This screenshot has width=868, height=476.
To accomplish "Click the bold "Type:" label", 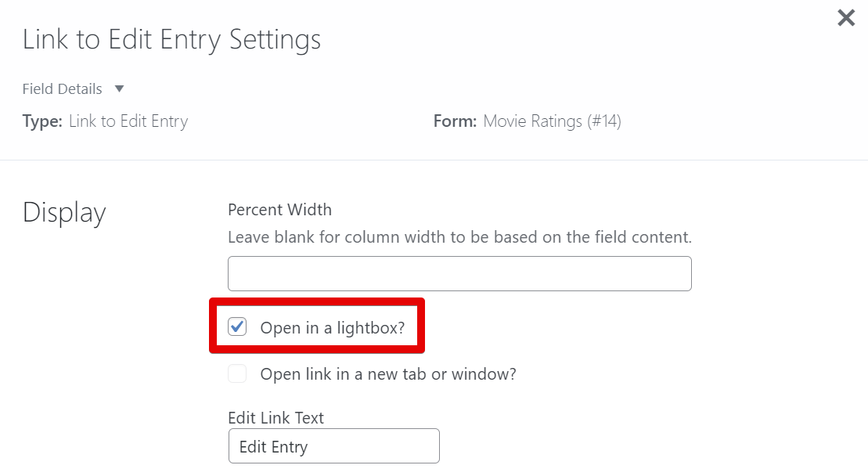I will 42,121.
